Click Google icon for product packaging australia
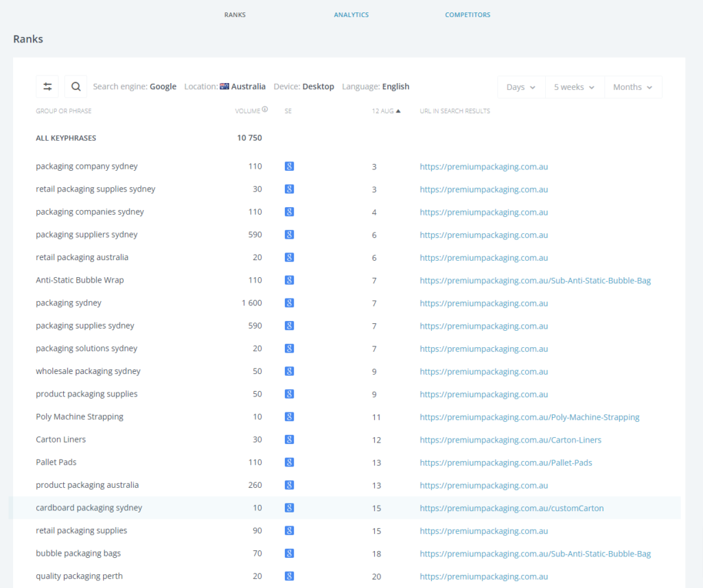The width and height of the screenshot is (703, 588). (x=289, y=485)
